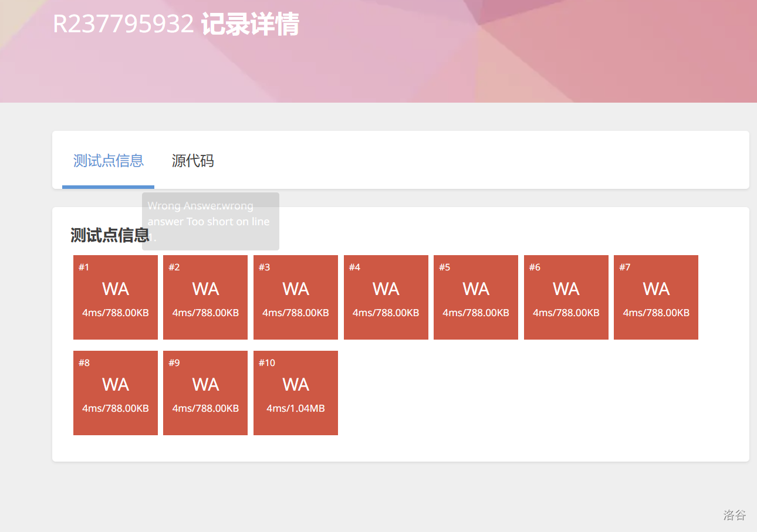
Task: Click test point #6 tile
Action: 566,297
